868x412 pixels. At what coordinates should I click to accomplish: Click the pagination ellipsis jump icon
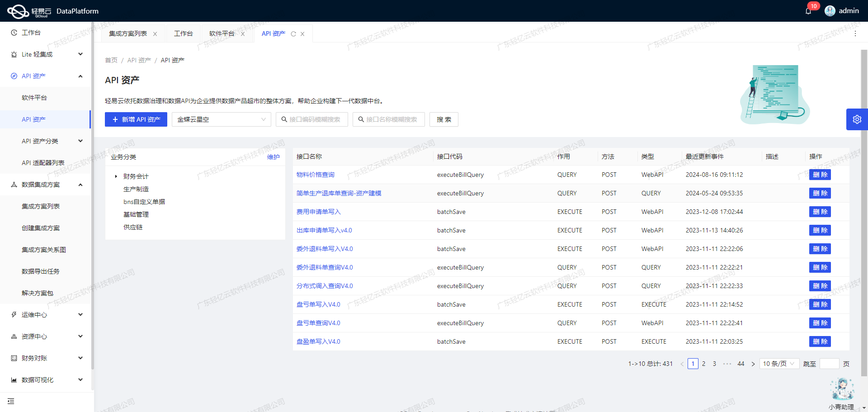(x=727, y=364)
